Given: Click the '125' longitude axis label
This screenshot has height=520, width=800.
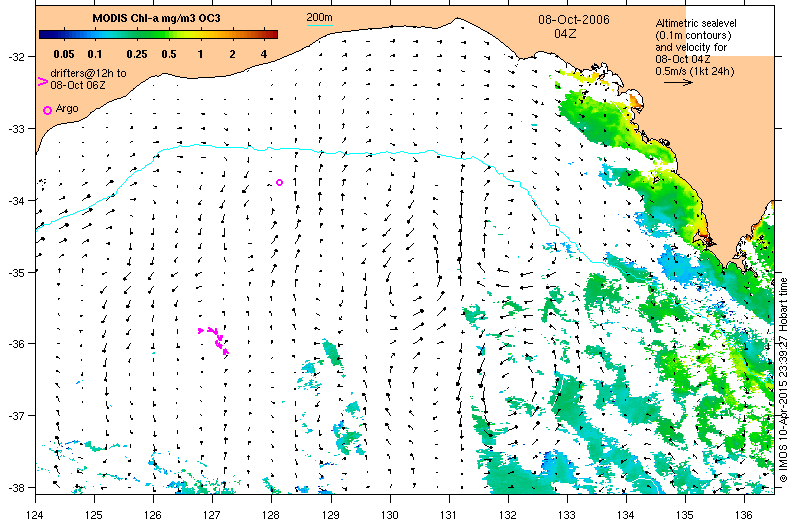Looking at the screenshot, I should [x=94, y=514].
